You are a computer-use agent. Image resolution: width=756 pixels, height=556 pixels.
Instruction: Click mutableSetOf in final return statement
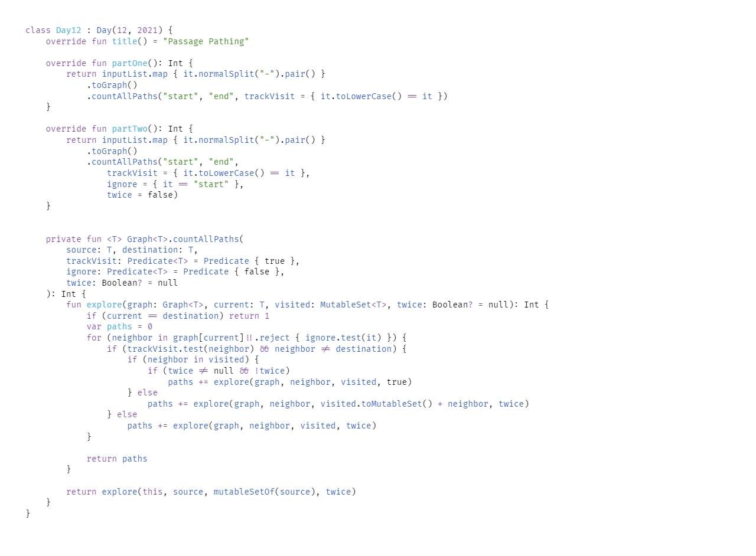(x=244, y=492)
